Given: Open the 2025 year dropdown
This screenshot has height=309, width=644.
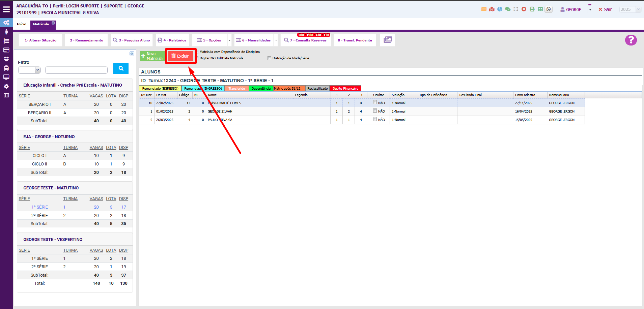Looking at the screenshot, I should click(630, 9).
